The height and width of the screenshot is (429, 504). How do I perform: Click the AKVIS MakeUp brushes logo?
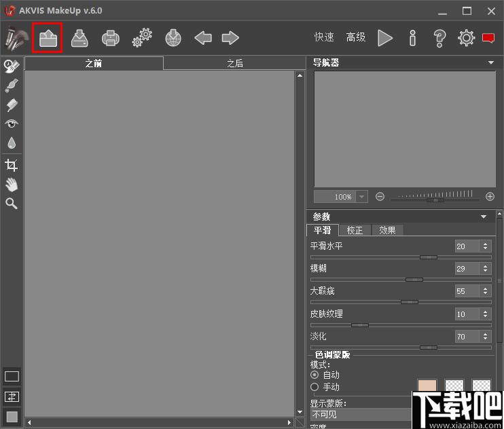16,38
